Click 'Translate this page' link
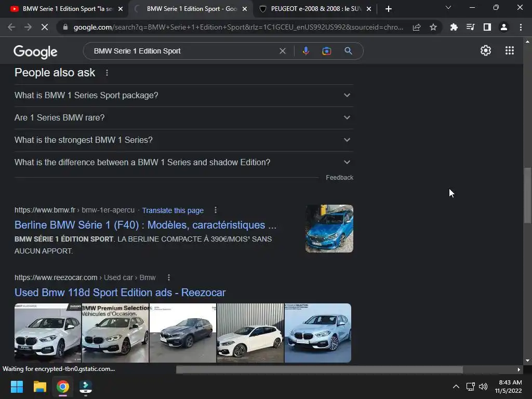532x399 pixels. (x=172, y=210)
